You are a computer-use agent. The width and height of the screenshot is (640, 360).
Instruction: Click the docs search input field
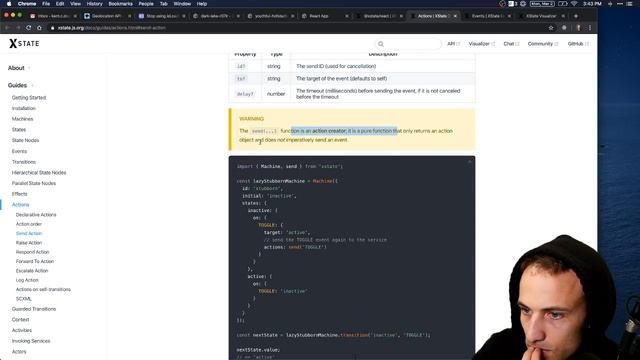pos(408,44)
